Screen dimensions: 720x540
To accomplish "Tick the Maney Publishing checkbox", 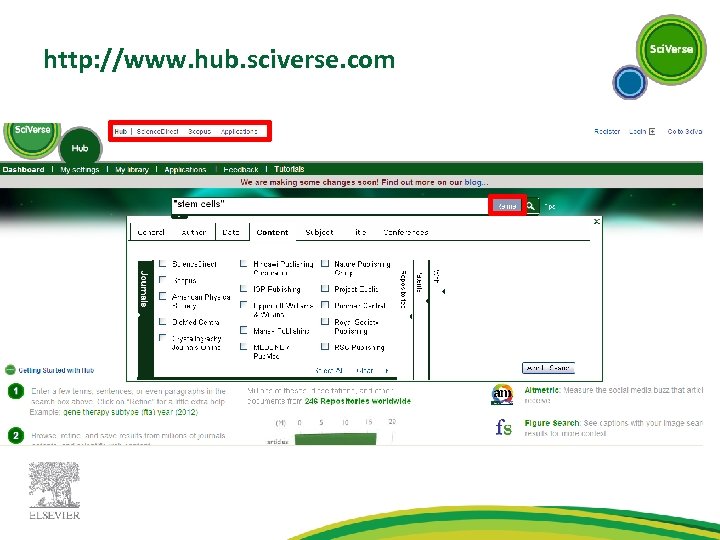I will [243, 330].
